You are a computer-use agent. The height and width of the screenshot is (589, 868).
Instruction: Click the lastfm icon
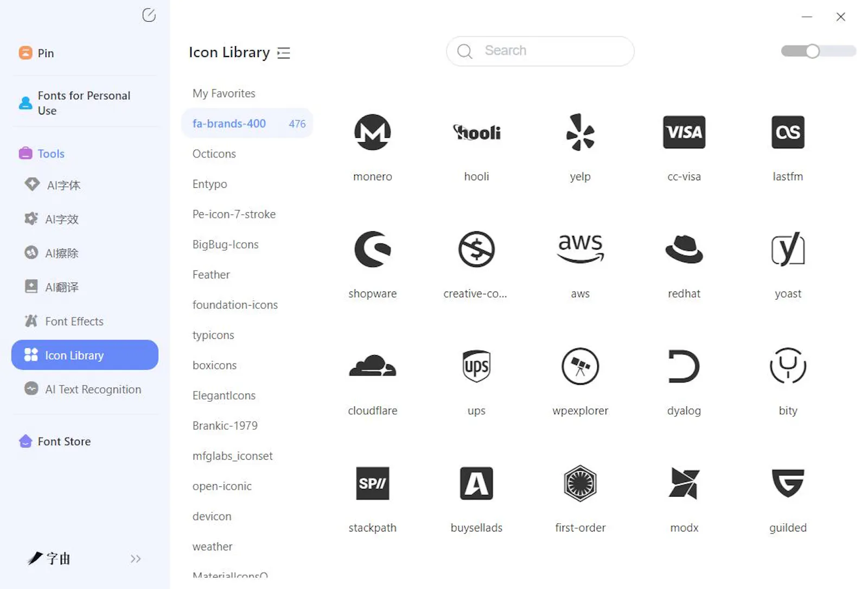click(788, 132)
